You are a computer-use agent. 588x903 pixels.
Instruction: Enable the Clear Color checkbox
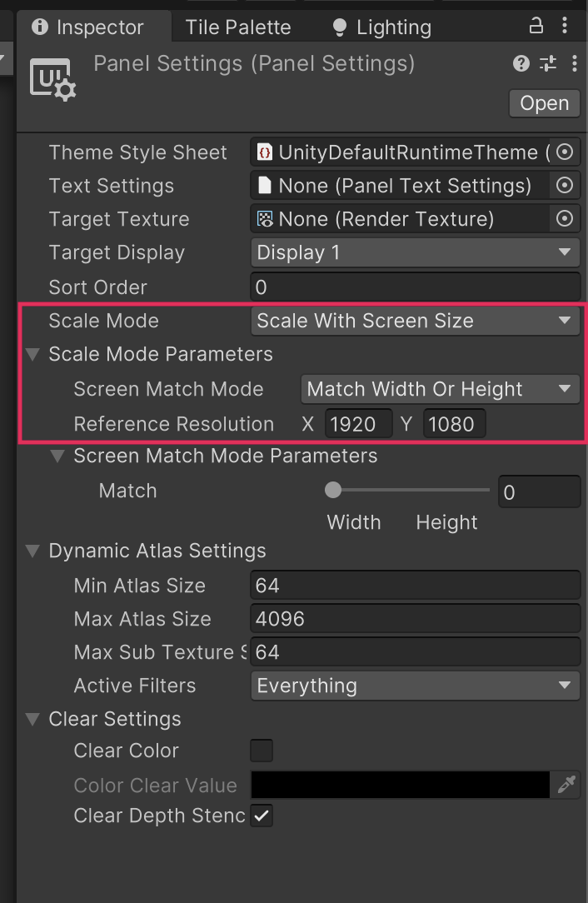click(262, 751)
